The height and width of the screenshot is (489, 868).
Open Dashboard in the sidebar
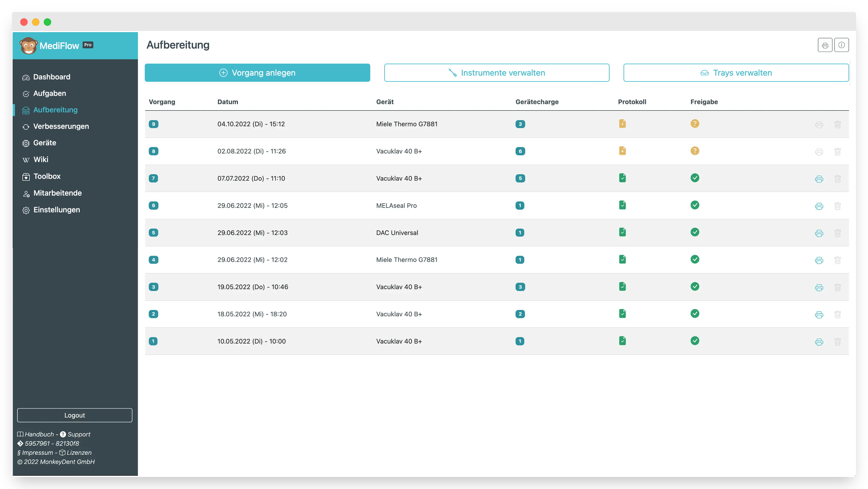(46, 77)
